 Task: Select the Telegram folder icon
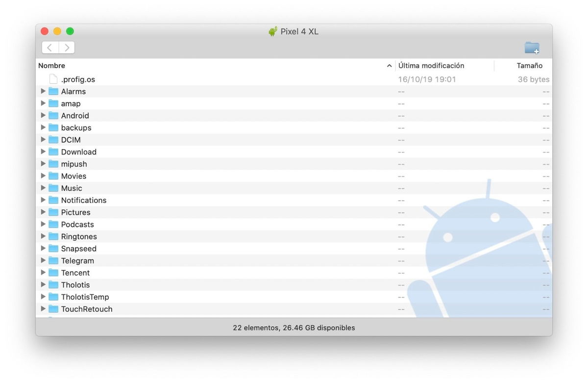coord(53,260)
